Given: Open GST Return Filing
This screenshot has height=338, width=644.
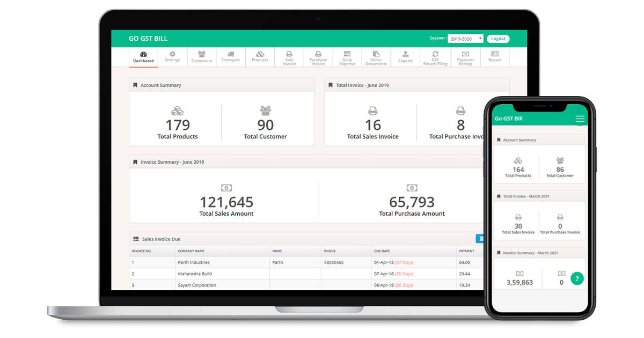Looking at the screenshot, I should point(436,57).
